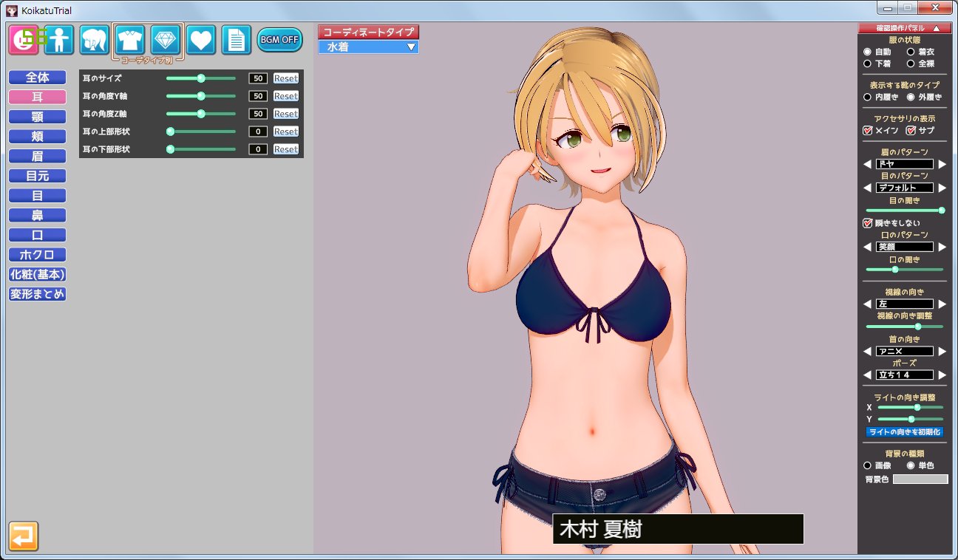Previous mouth pattern arrow beside 笑顔
Viewport: 958px width, 560px height.
868,247
